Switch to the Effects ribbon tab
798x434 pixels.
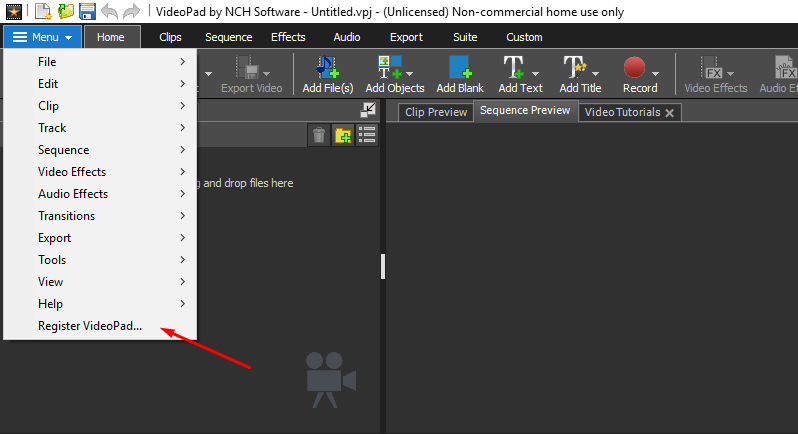[x=288, y=37]
